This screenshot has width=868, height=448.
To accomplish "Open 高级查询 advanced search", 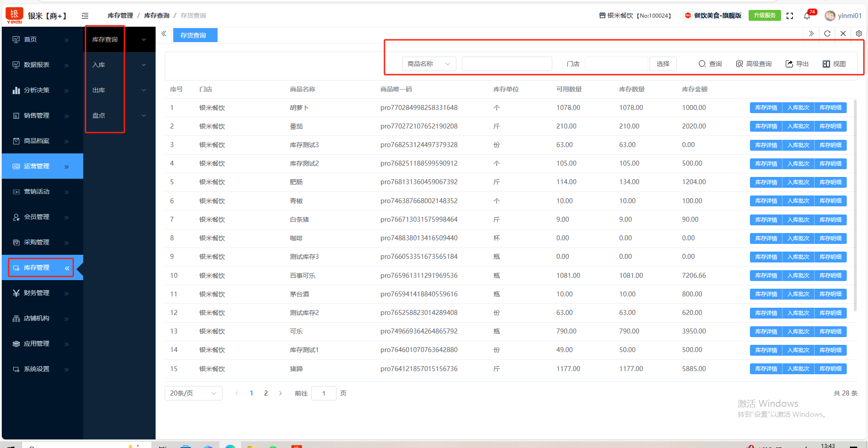I will point(754,64).
